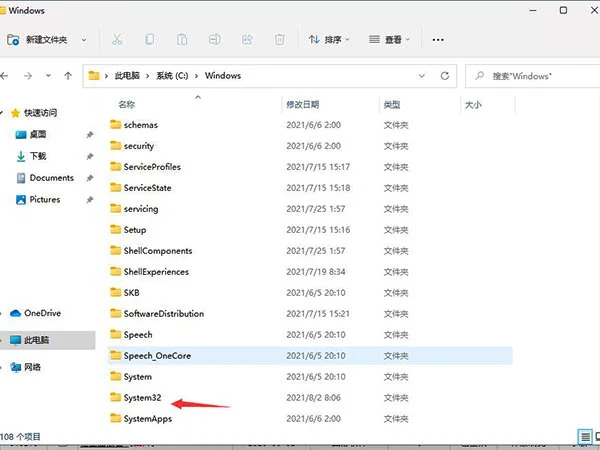
Task: Click the Cut scissors icon
Action: [117, 39]
